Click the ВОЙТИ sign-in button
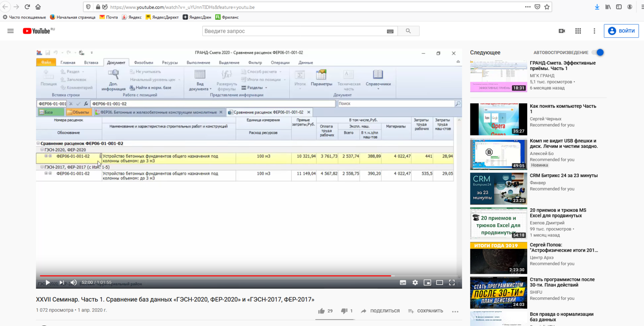 point(621,31)
